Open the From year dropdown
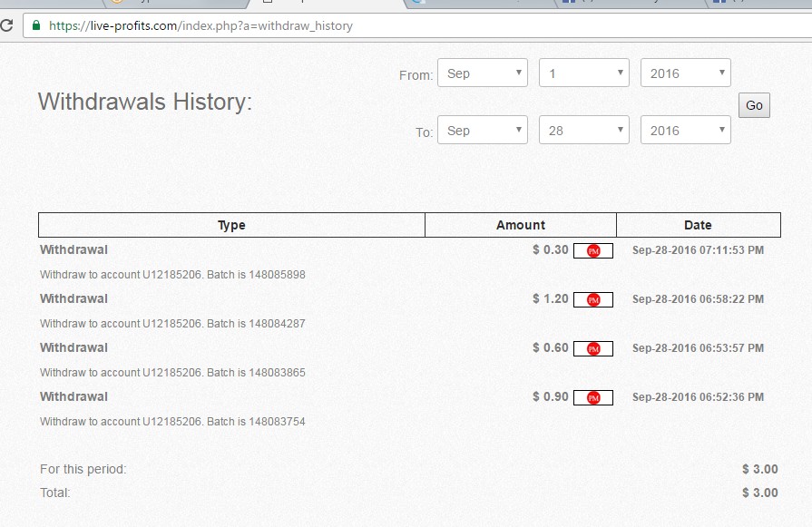812x527 pixels. coord(686,73)
